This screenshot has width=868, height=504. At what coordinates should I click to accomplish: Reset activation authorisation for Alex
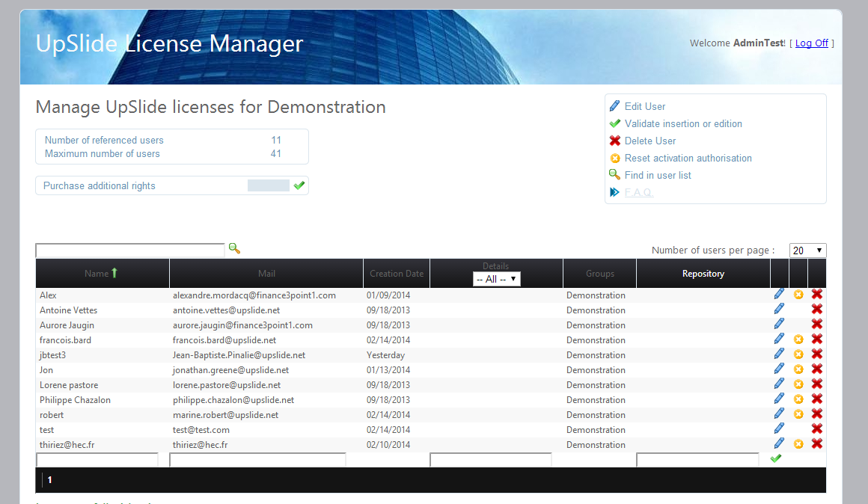(x=798, y=295)
